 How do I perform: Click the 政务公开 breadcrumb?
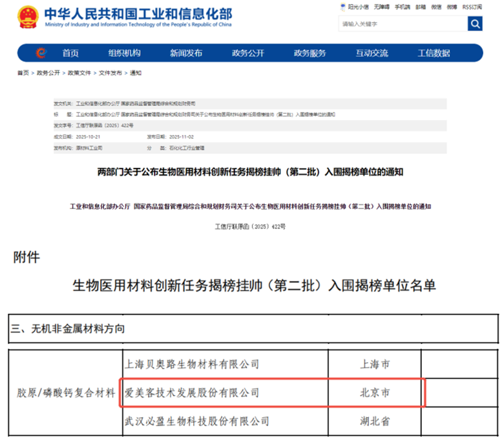click(x=48, y=73)
